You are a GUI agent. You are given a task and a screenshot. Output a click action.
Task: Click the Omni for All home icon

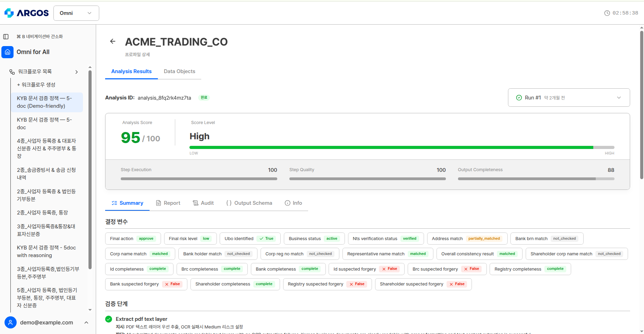click(8, 52)
